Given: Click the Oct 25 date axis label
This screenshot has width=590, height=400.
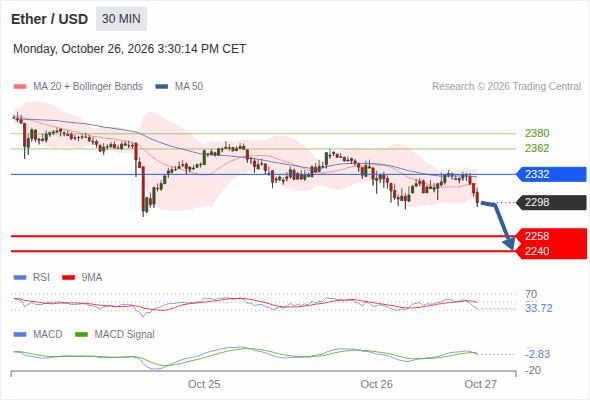Looking at the screenshot, I should click(x=204, y=384).
